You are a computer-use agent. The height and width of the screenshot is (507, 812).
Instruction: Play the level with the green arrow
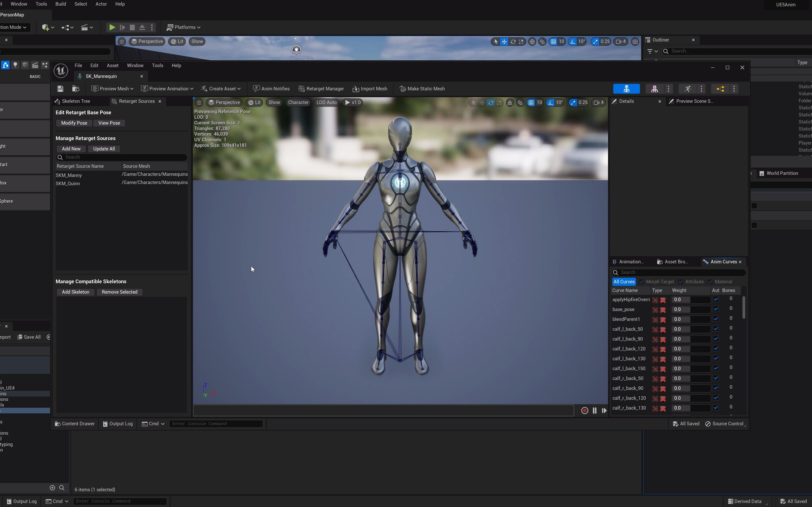tap(112, 27)
